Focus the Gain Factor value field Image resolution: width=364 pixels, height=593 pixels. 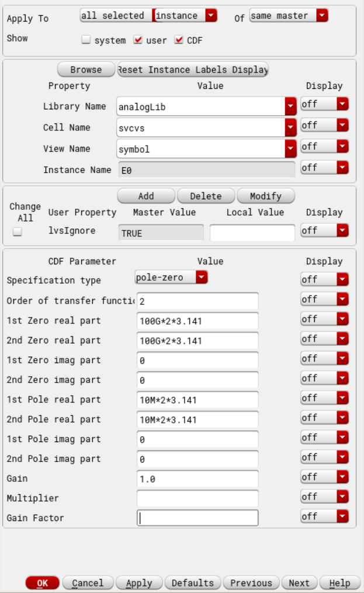click(x=197, y=518)
